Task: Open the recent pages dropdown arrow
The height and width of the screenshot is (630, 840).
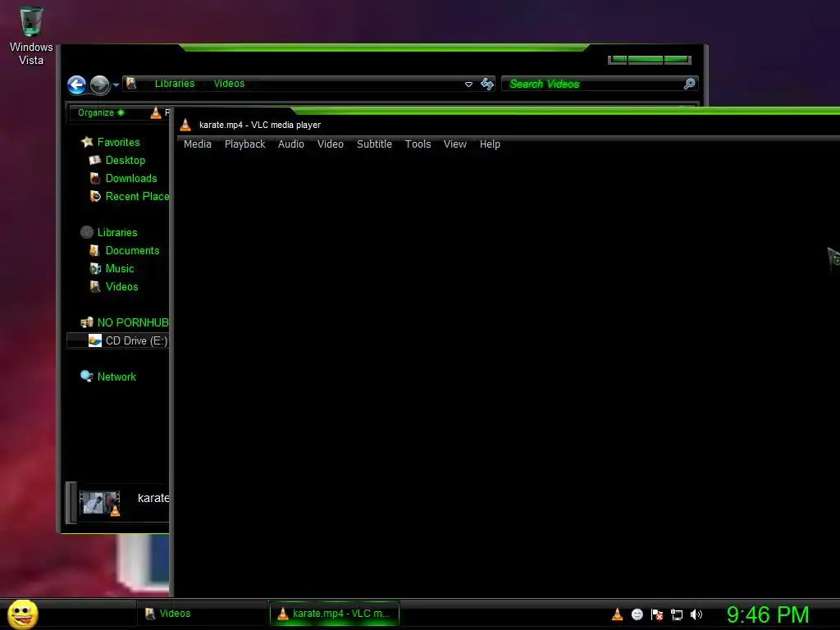Action: pyautogui.click(x=116, y=85)
